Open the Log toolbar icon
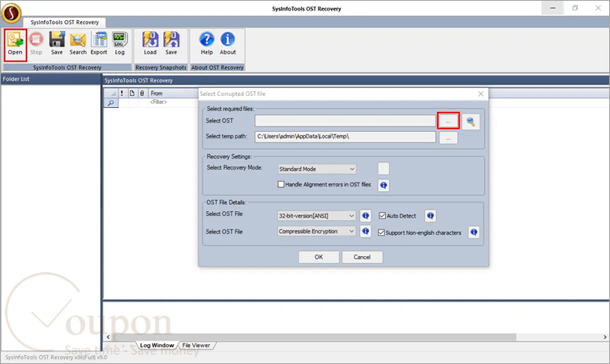Screen dimensions: 610x364 (119, 43)
